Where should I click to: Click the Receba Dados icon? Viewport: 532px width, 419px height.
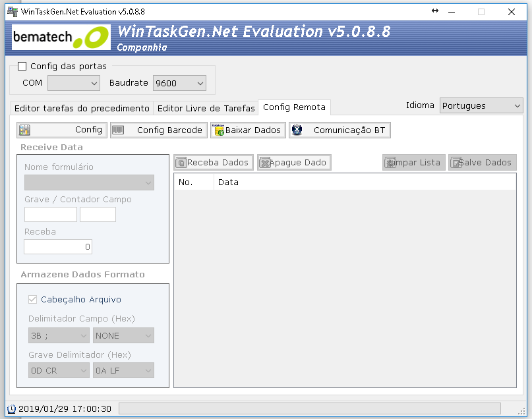coord(181,163)
